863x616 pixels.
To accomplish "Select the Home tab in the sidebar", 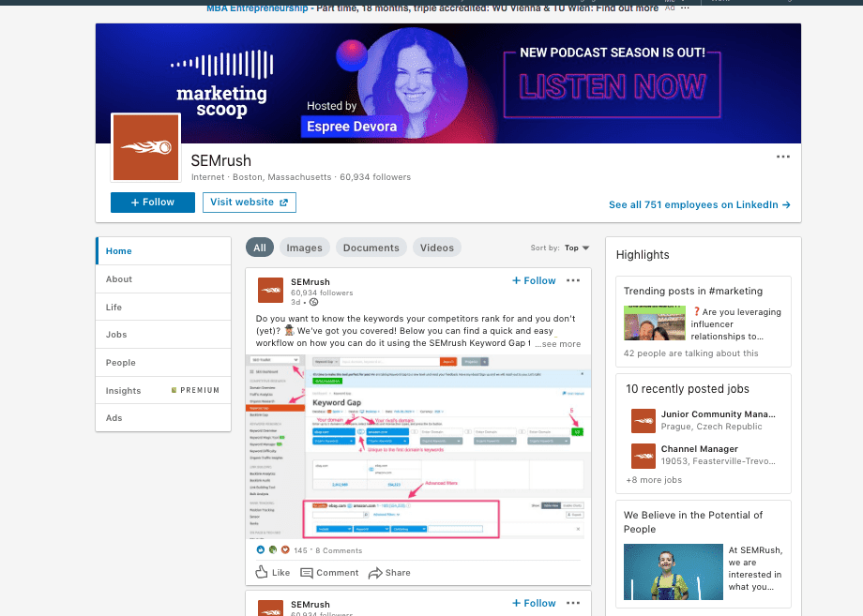I will pos(163,250).
